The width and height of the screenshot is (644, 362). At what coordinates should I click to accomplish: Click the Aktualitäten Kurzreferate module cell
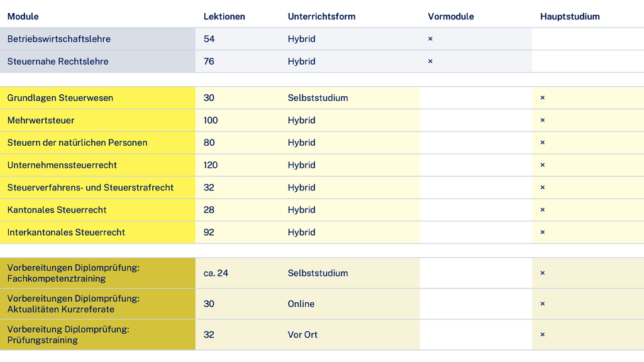(73, 304)
